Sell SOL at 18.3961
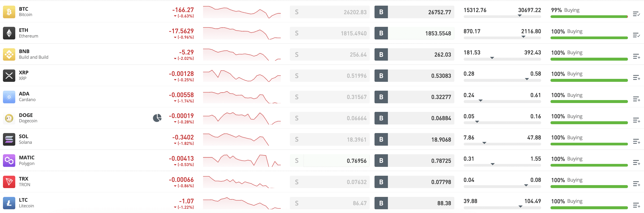644x213 pixels. click(330, 139)
